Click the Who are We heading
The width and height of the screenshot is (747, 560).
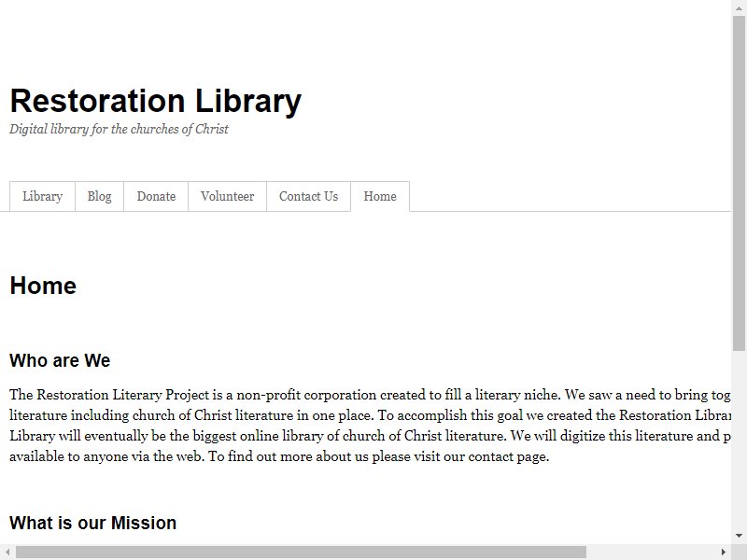60,360
